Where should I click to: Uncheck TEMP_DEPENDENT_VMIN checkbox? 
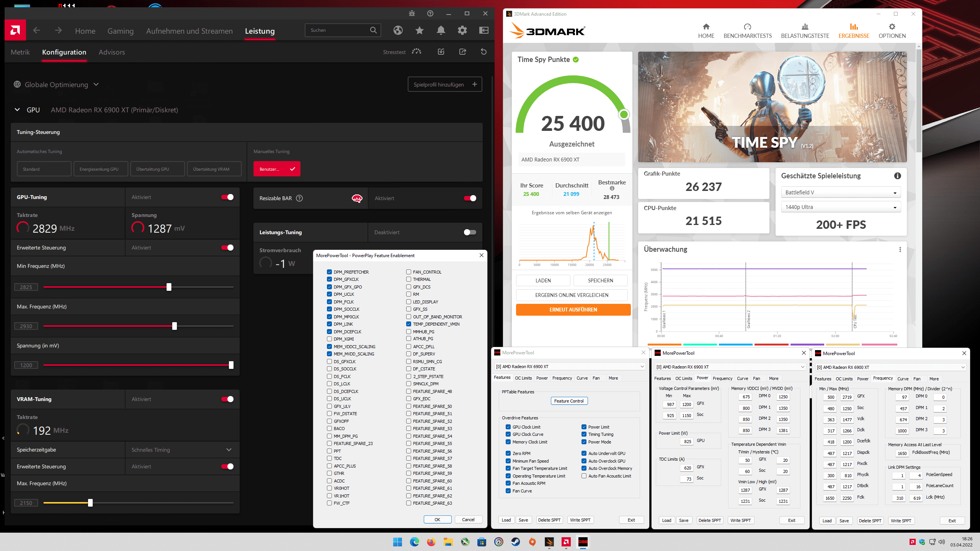(408, 324)
